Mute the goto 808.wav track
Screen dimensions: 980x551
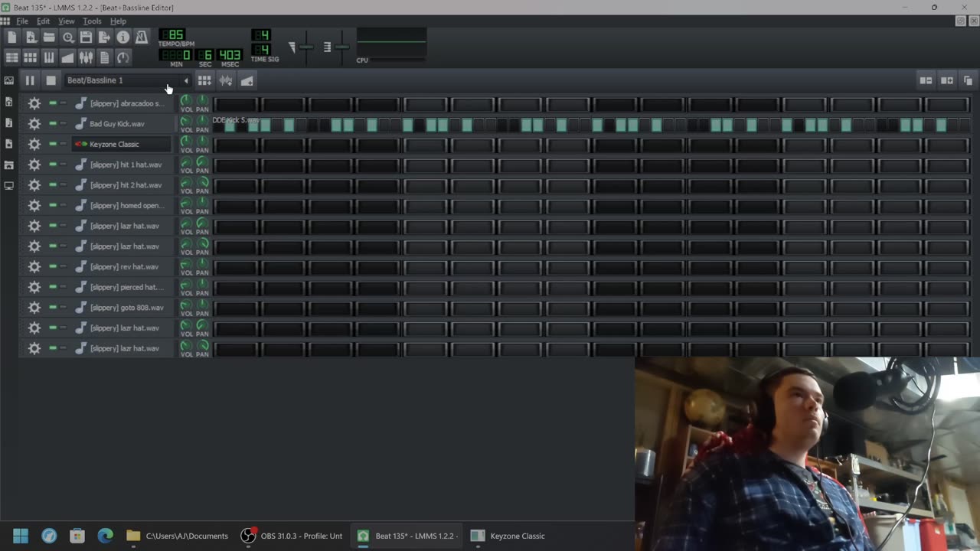point(53,308)
